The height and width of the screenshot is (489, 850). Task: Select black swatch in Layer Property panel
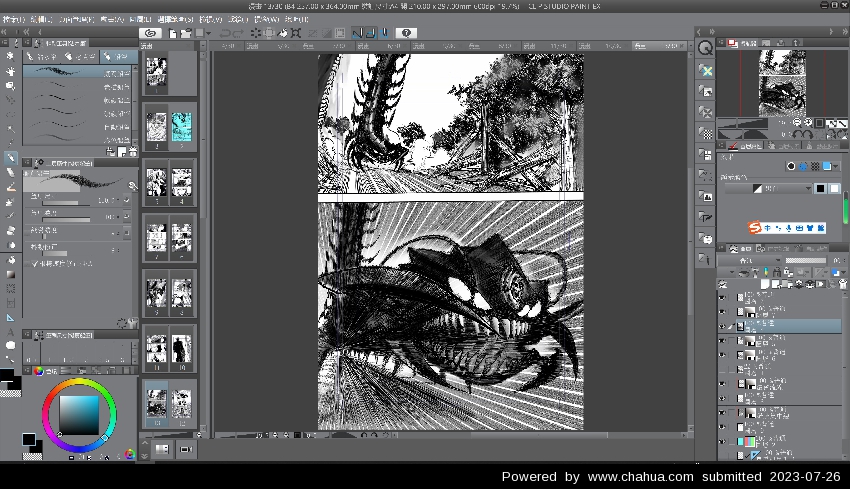(820, 188)
